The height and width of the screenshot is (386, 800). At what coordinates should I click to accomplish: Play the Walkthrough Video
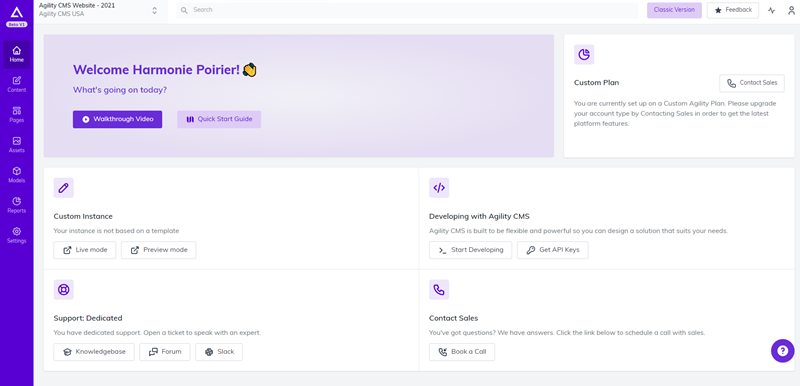tap(117, 119)
